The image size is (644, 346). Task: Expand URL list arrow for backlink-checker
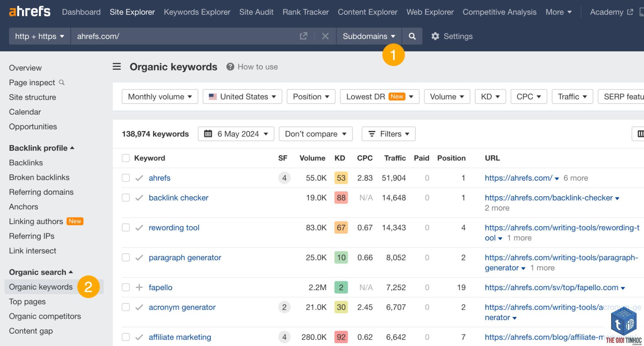617,198
